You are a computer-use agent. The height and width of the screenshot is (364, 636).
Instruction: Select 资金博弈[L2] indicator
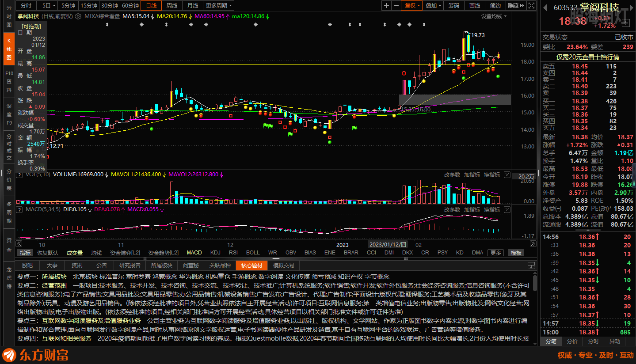(125, 253)
